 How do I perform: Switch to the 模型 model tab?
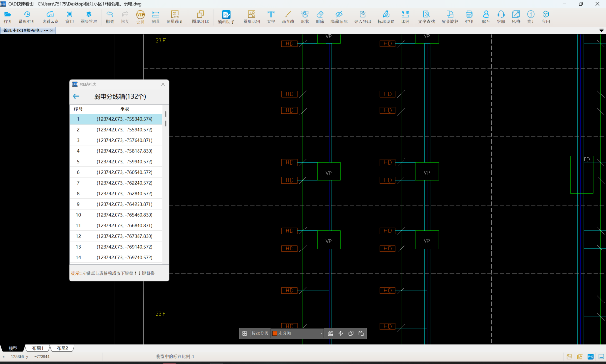pyautogui.click(x=13, y=348)
